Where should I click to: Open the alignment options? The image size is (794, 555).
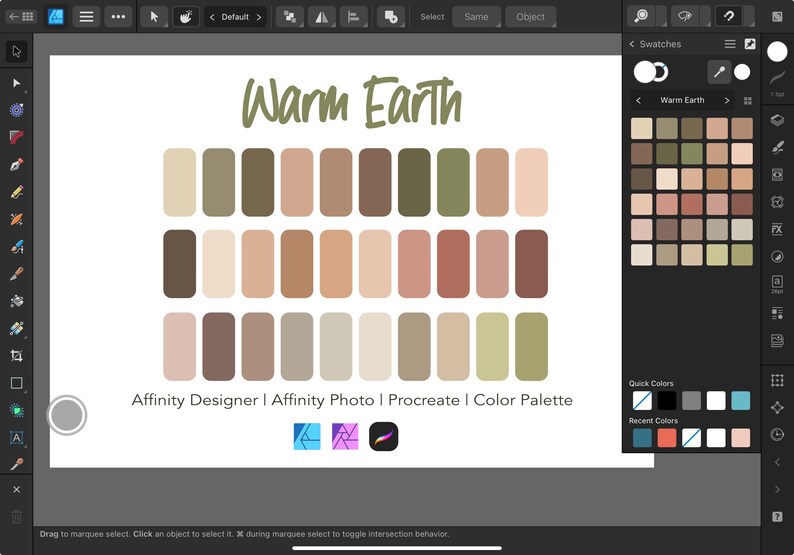coord(353,17)
